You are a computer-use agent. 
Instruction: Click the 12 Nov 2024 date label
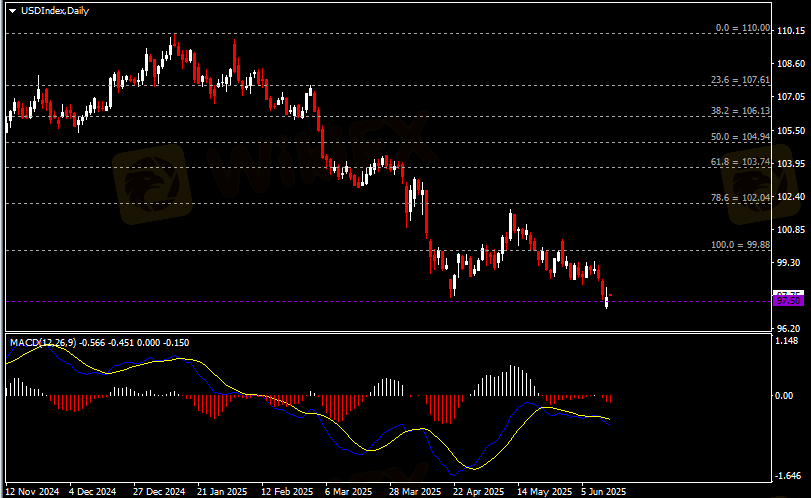pos(32,491)
